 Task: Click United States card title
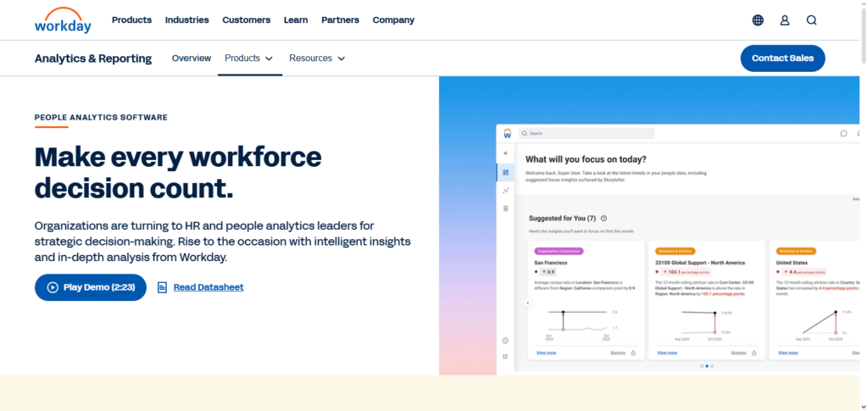(x=792, y=263)
